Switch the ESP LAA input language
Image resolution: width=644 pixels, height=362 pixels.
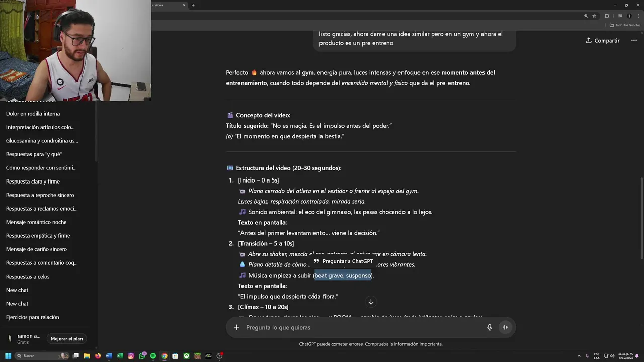[597, 356]
